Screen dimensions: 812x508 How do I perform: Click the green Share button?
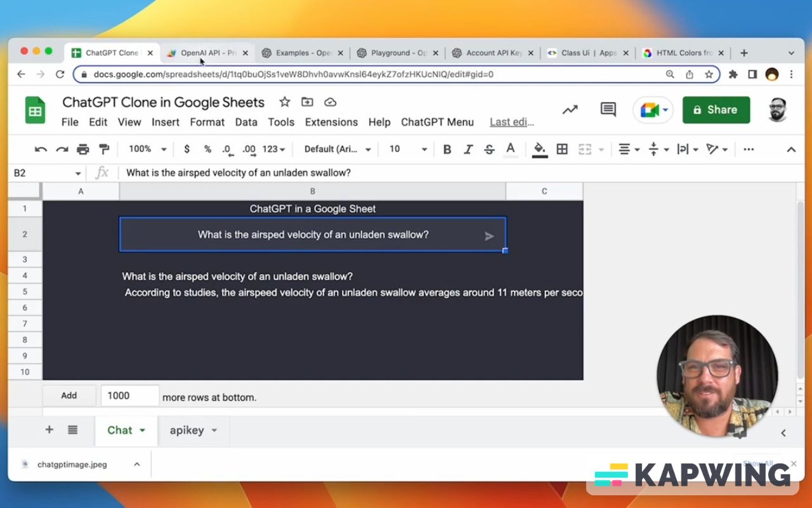point(716,110)
